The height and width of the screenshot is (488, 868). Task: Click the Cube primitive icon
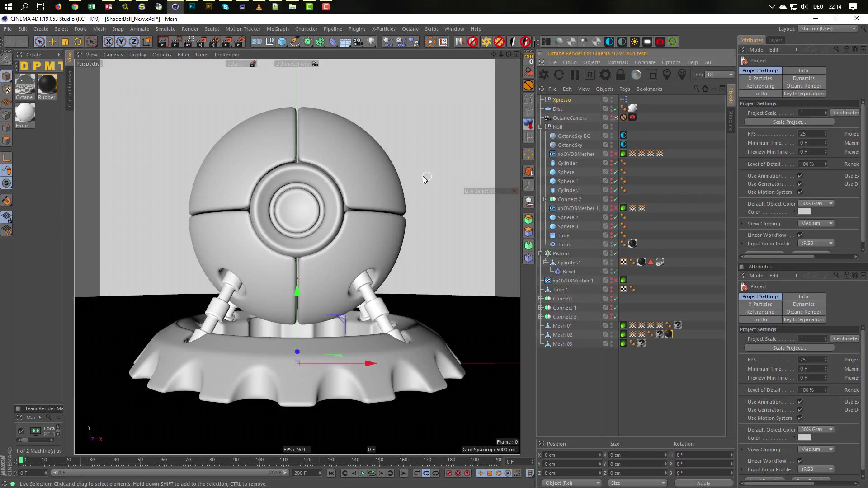click(282, 42)
